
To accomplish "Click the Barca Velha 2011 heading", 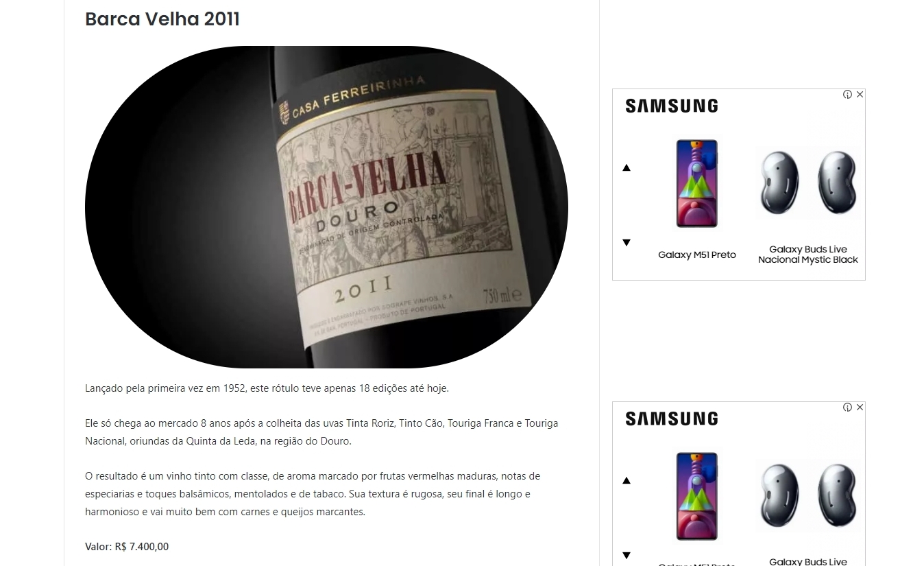I will 162,19.
